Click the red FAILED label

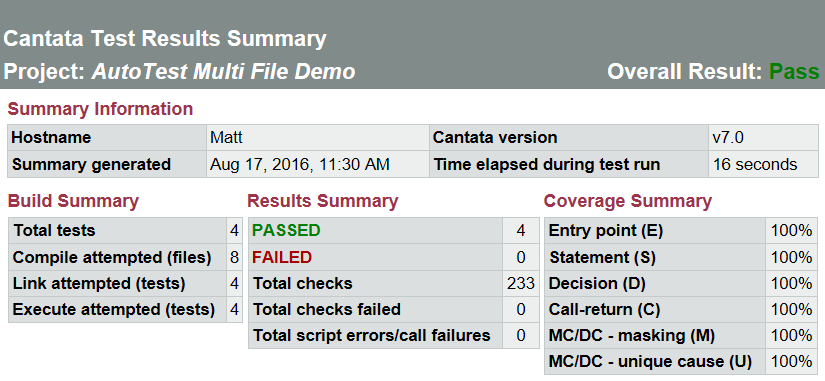click(282, 257)
